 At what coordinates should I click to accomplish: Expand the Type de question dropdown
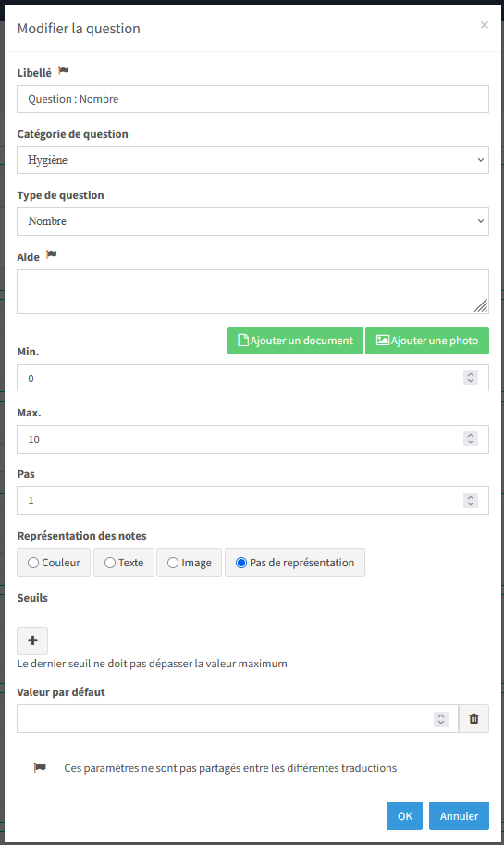pos(252,221)
